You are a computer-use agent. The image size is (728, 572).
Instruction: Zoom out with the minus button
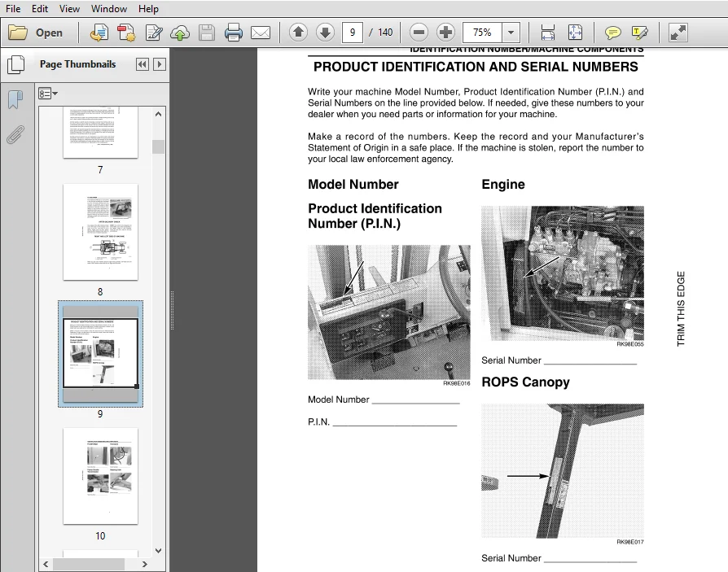419,33
